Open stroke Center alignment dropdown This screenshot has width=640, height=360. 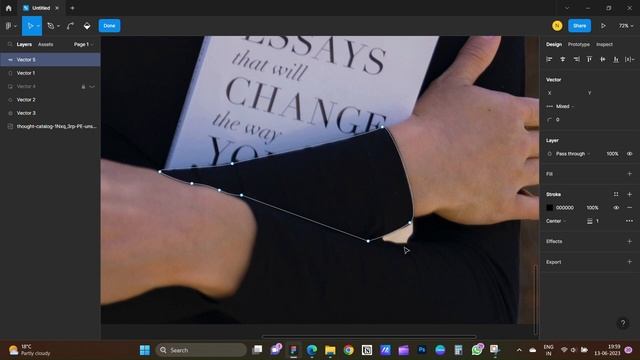coord(556,221)
